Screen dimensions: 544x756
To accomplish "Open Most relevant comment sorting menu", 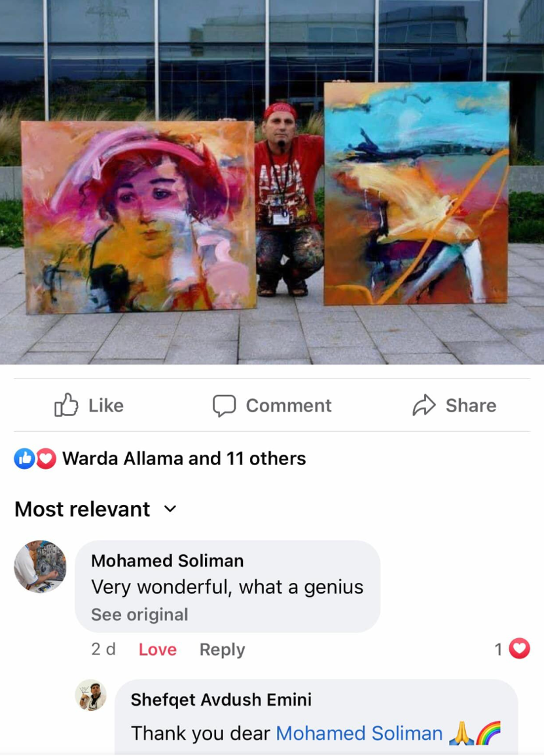I will pyautogui.click(x=96, y=509).
